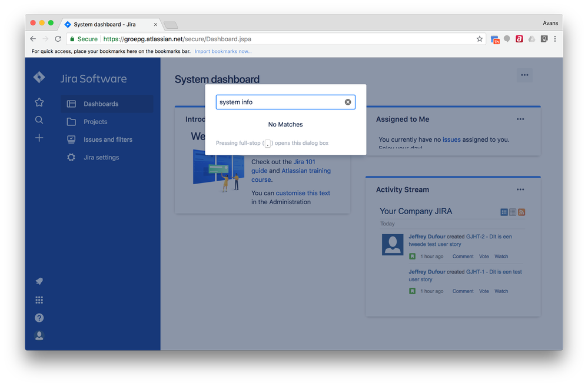Click the grey circle extension icon
This screenshot has height=386, width=588.
507,39
